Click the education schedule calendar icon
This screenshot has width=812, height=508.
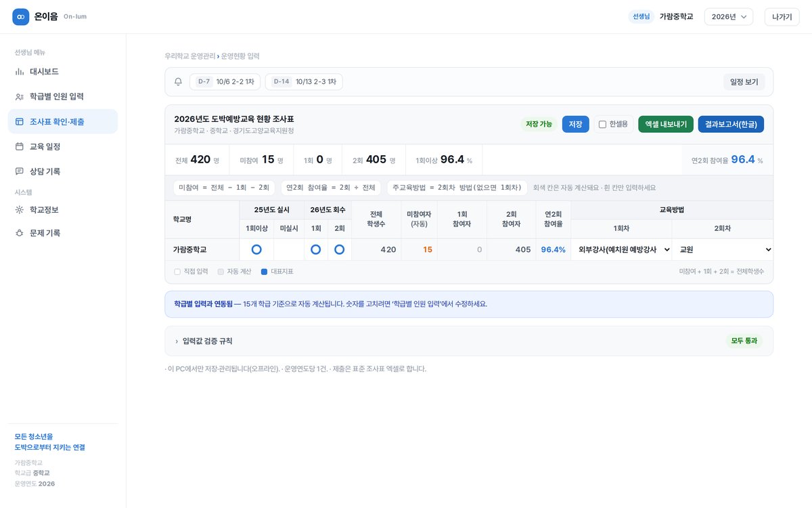pyautogui.click(x=20, y=146)
